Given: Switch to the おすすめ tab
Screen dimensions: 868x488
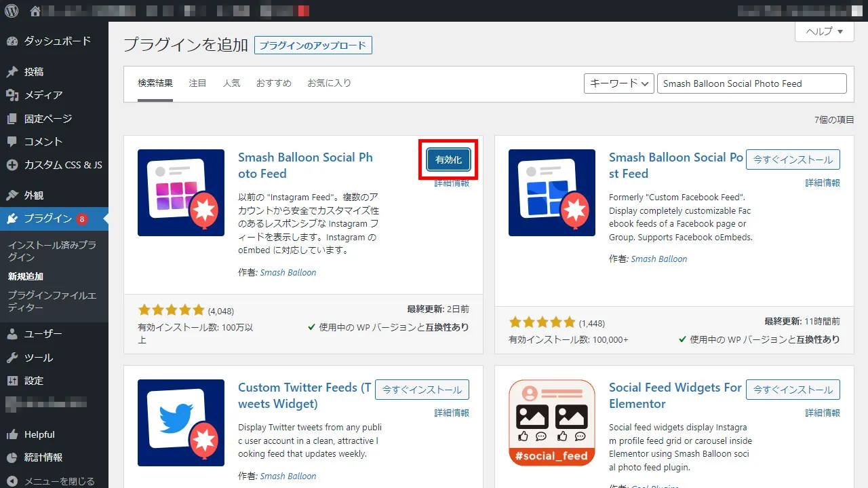Looking at the screenshot, I should 273,83.
